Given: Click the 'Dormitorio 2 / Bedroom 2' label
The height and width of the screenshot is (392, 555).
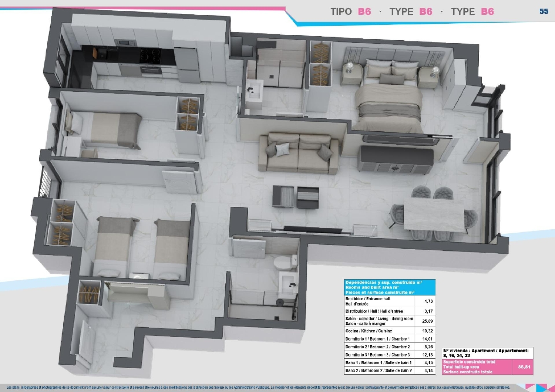Looking at the screenshot, I should [x=377, y=347].
